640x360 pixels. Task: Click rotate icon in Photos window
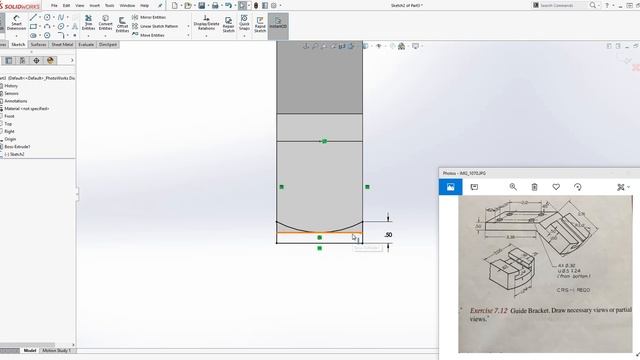[578, 187]
